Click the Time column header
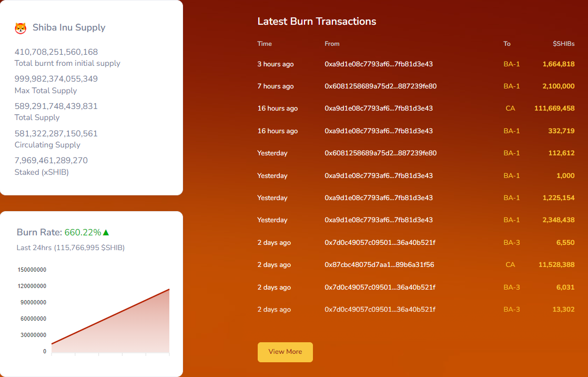This screenshot has width=588, height=377. coord(265,44)
